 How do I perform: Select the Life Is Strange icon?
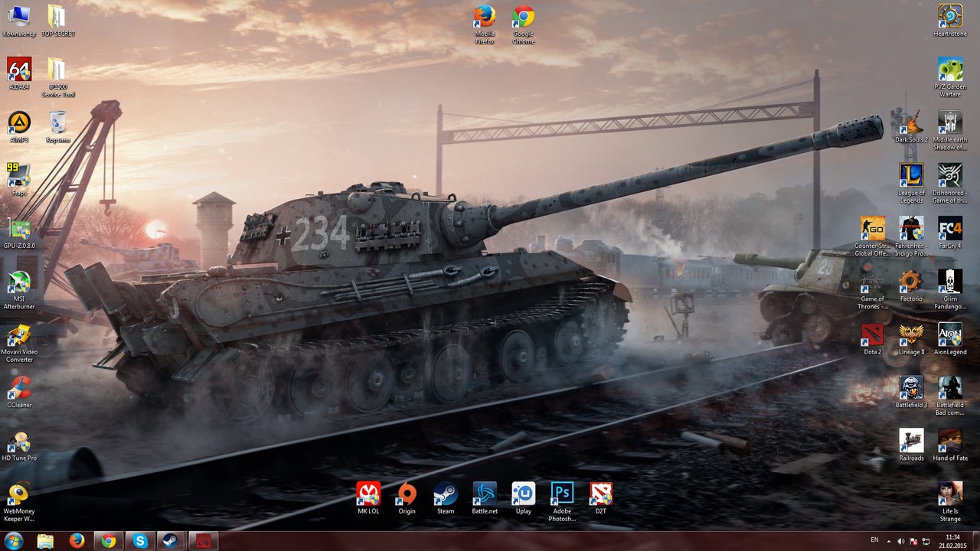click(x=950, y=502)
